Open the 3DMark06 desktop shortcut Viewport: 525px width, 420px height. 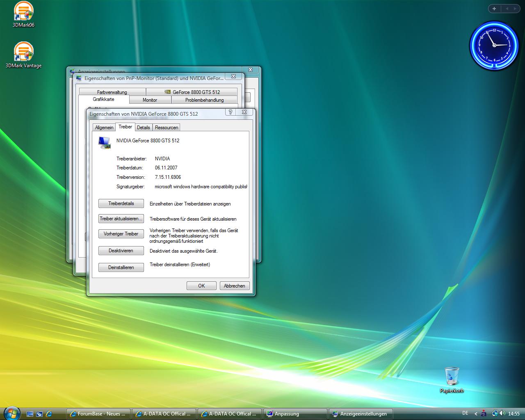pos(23,12)
